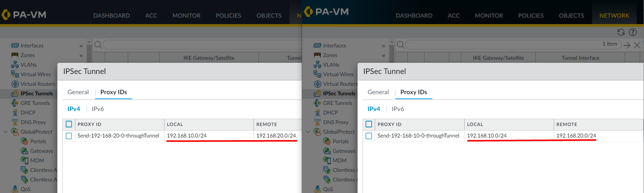Viewport: 644px width, 193px height.
Task: Open Gateways icon in left window
Action: pyautogui.click(x=24, y=151)
